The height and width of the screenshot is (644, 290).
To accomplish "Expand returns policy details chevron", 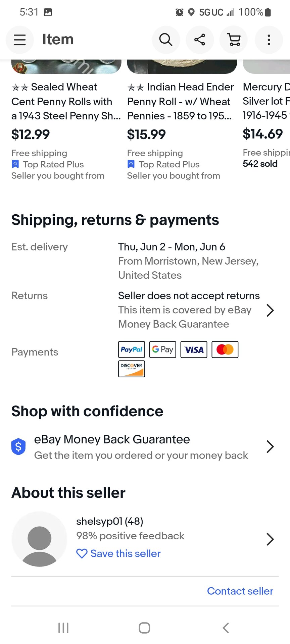I will click(x=270, y=310).
